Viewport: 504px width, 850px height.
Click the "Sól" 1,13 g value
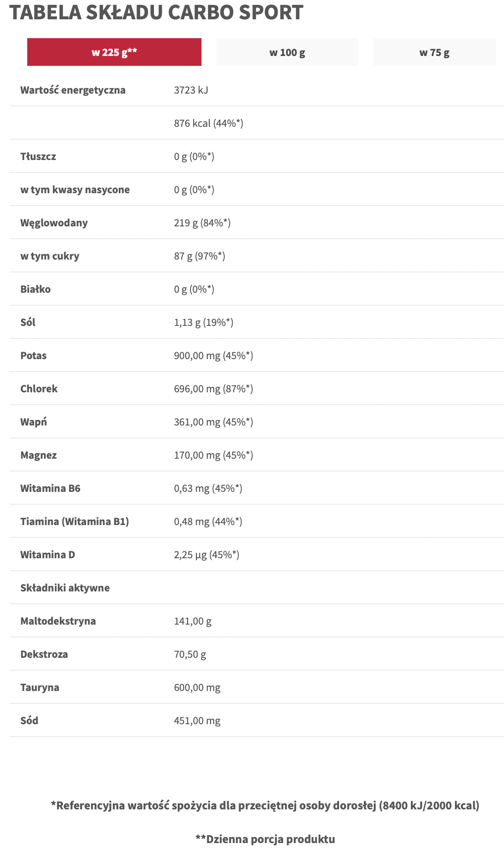click(x=203, y=322)
